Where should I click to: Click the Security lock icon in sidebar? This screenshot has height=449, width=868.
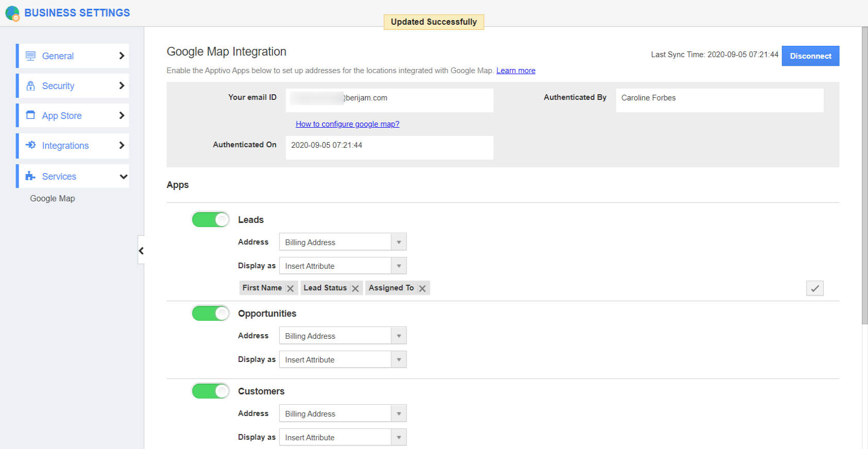click(x=31, y=86)
